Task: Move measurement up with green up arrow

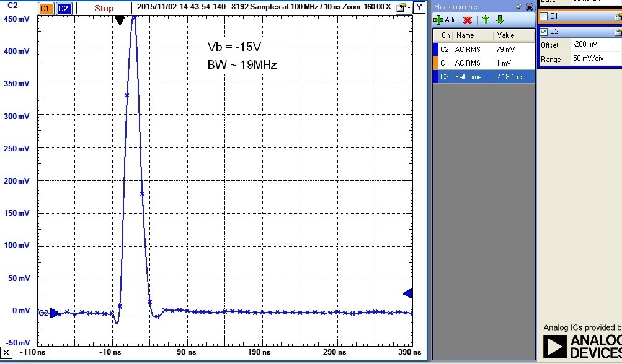Action: tap(486, 20)
